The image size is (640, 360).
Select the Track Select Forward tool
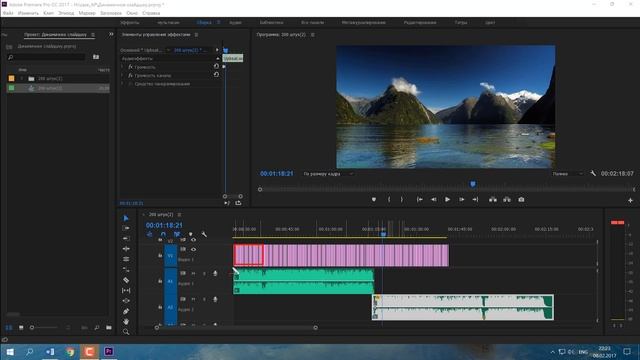click(126, 228)
